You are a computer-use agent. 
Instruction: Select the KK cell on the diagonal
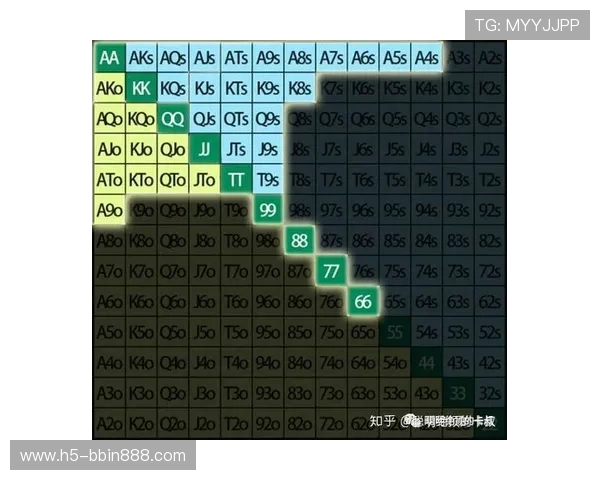[141, 88]
